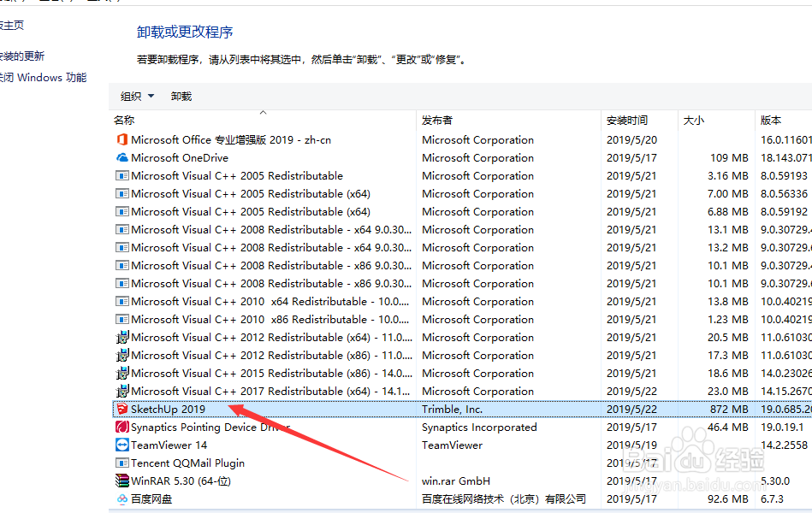Screen dimensions: 812x513
Task: Click the 872 MB size cell
Action: pyautogui.click(x=729, y=409)
